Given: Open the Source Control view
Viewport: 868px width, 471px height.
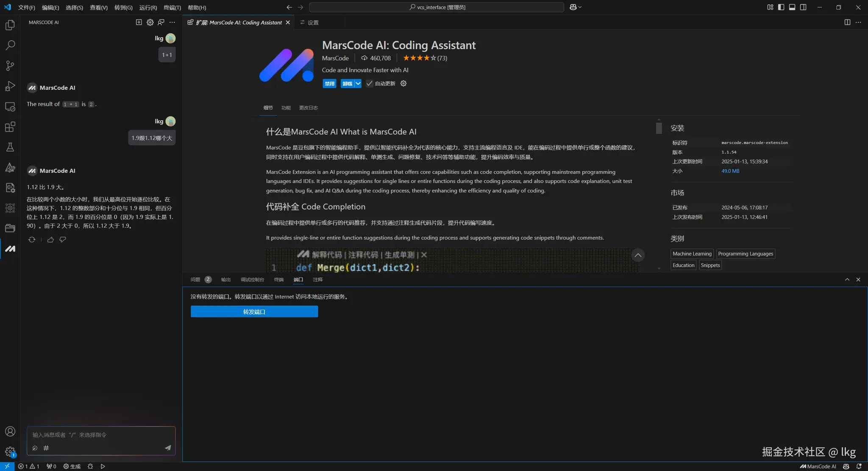Looking at the screenshot, I should (x=10, y=66).
